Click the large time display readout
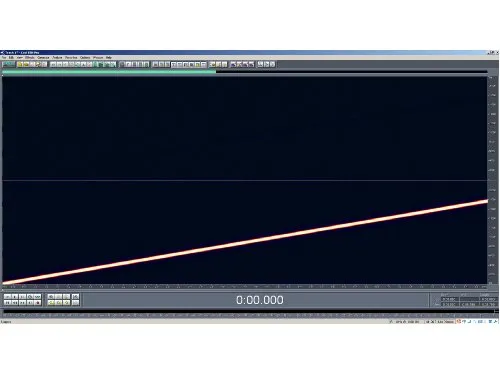 click(x=260, y=300)
